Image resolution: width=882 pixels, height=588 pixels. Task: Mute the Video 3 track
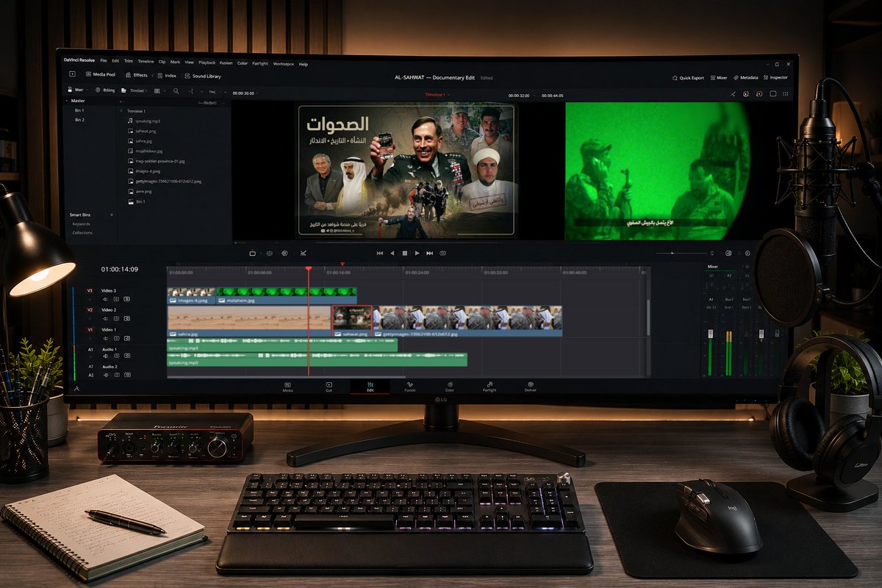pyautogui.click(x=105, y=299)
